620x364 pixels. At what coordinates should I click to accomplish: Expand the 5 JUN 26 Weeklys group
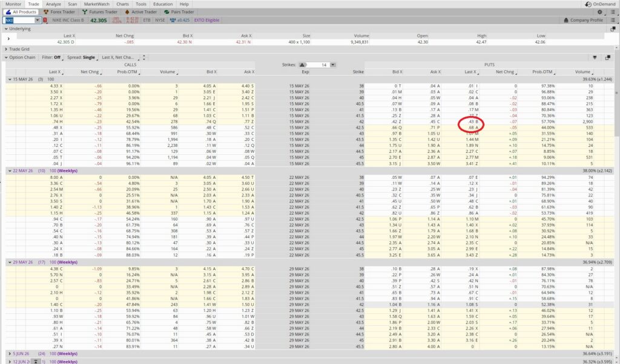[10, 354]
